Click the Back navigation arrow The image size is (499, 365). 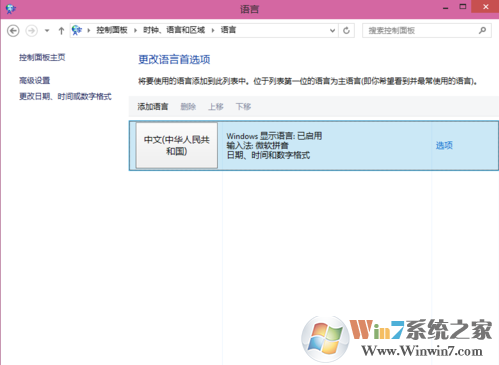13,31
